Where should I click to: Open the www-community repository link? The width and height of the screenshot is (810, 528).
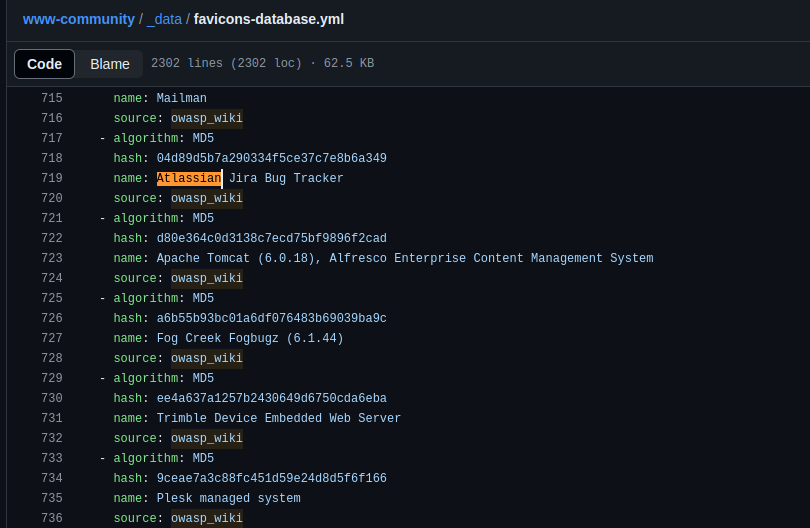click(x=79, y=19)
